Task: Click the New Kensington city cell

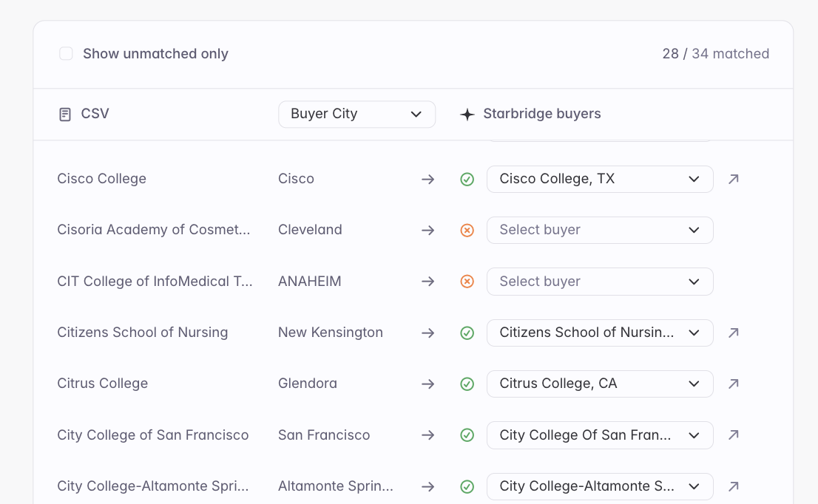Action: coord(330,333)
